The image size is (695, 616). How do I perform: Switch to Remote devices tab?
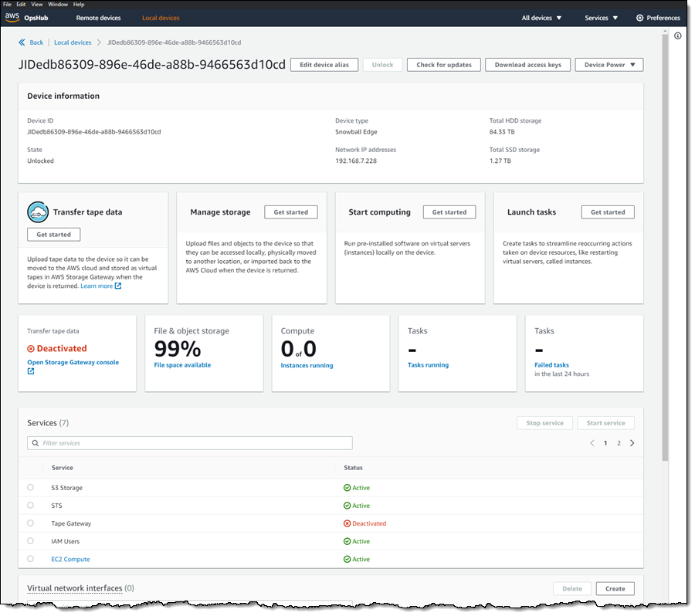[98, 18]
